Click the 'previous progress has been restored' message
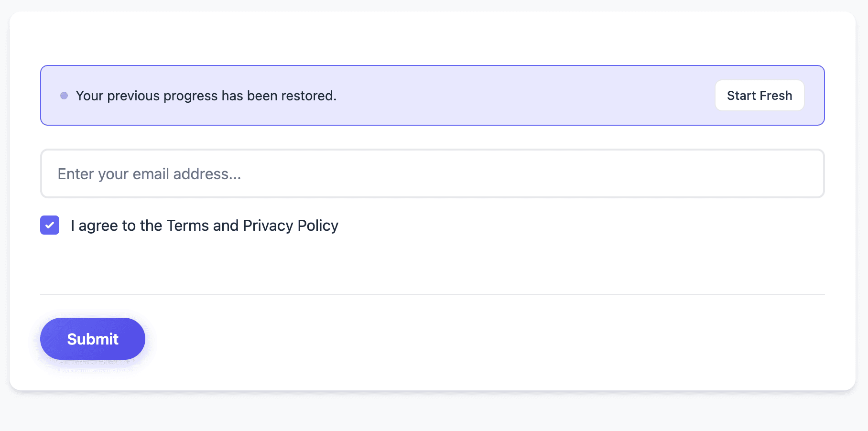 206,96
